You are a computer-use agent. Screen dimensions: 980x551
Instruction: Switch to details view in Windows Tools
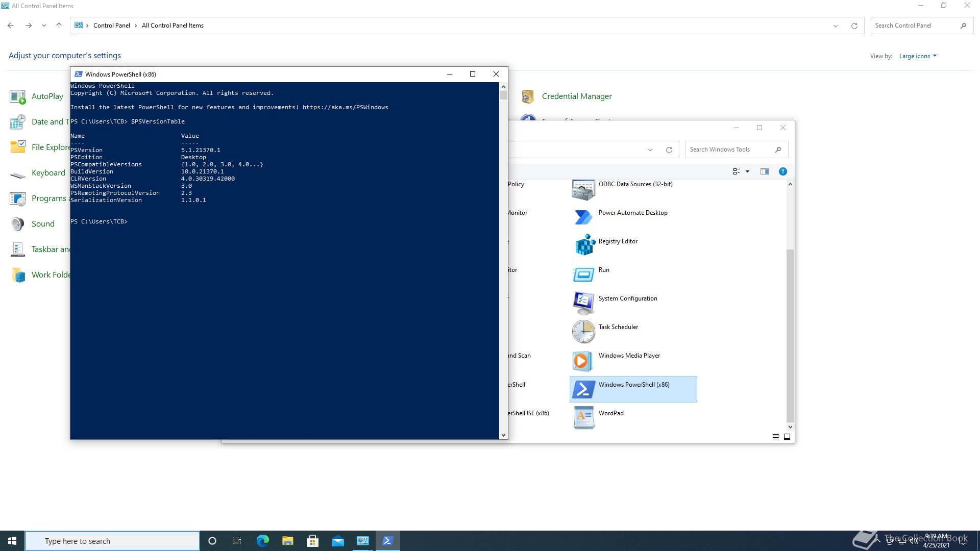point(776,437)
